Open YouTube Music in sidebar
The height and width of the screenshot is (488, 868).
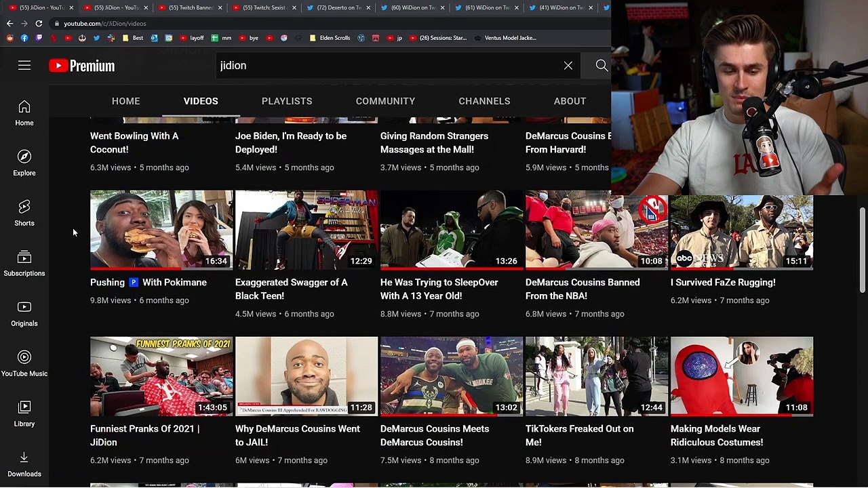pos(24,364)
